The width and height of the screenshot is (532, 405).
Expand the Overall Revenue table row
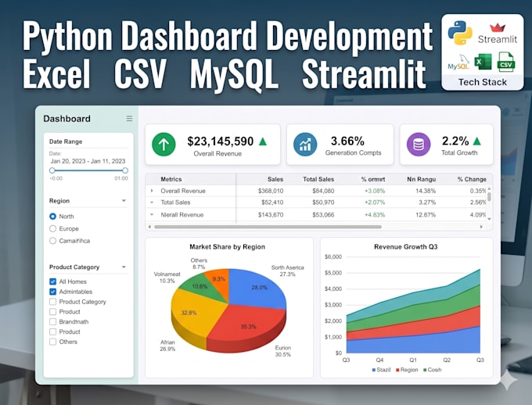point(152,191)
